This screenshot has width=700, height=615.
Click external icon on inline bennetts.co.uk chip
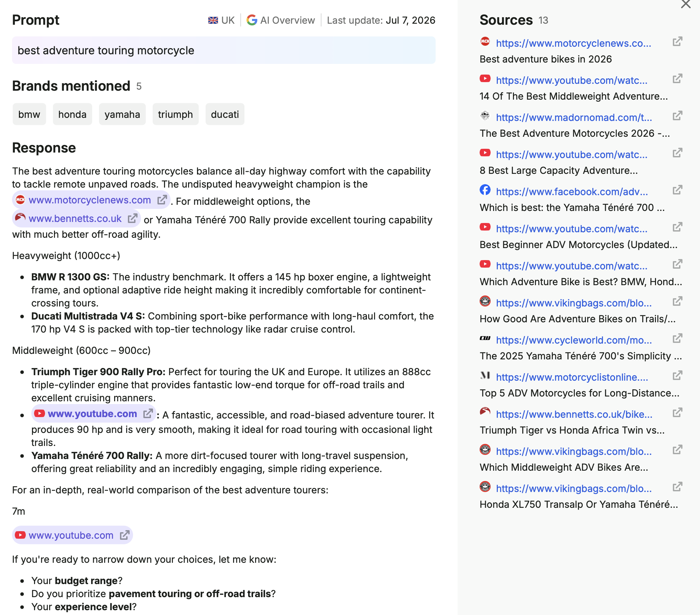point(132,218)
